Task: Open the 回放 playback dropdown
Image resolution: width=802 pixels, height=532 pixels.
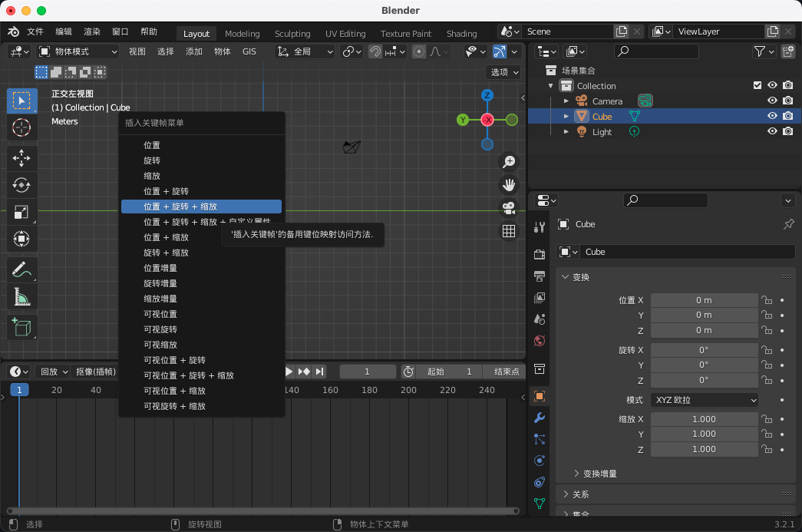Action: coord(54,372)
